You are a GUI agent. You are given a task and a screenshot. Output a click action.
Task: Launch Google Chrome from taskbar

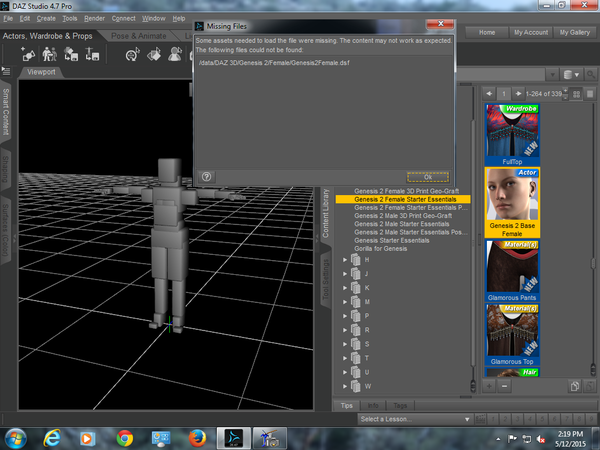pos(125,438)
